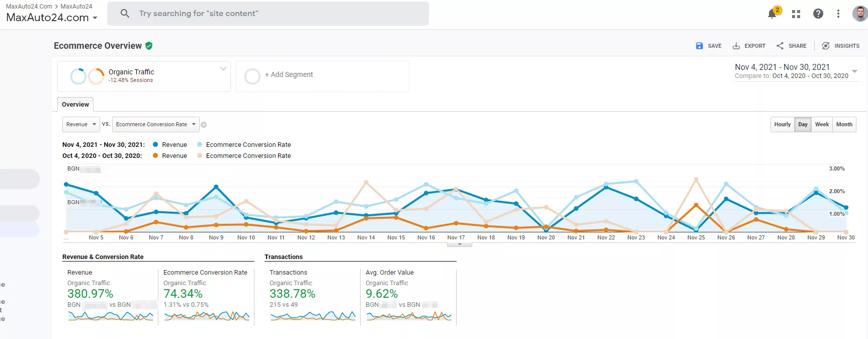
Task: Click the search site content field
Action: (x=268, y=14)
